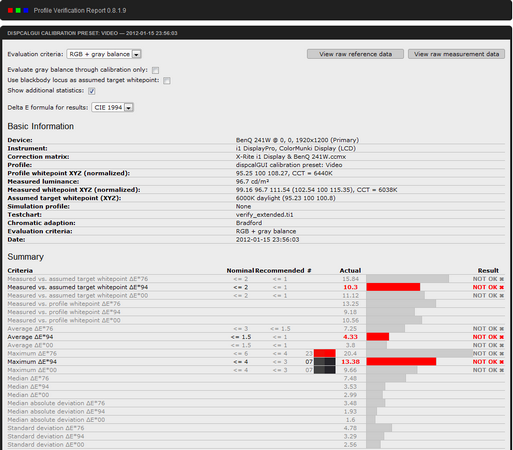Click the Recommended column header
The image size is (513, 450).
pyautogui.click(x=280, y=270)
